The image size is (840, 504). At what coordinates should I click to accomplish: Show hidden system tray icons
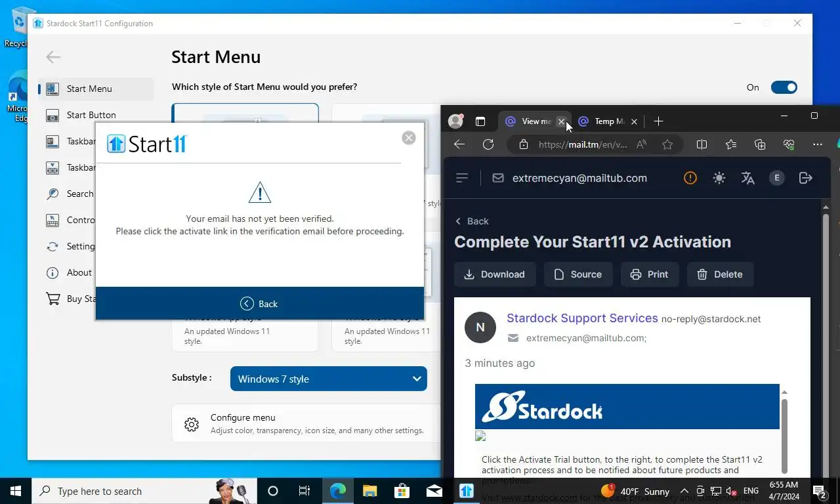click(x=684, y=491)
